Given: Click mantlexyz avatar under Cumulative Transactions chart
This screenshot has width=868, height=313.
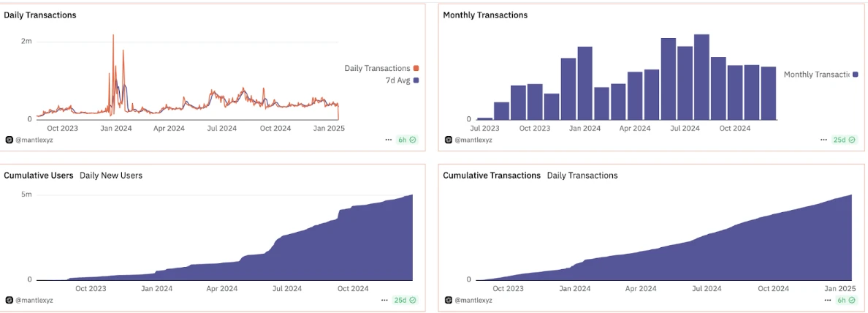Looking at the screenshot, I should (449, 300).
